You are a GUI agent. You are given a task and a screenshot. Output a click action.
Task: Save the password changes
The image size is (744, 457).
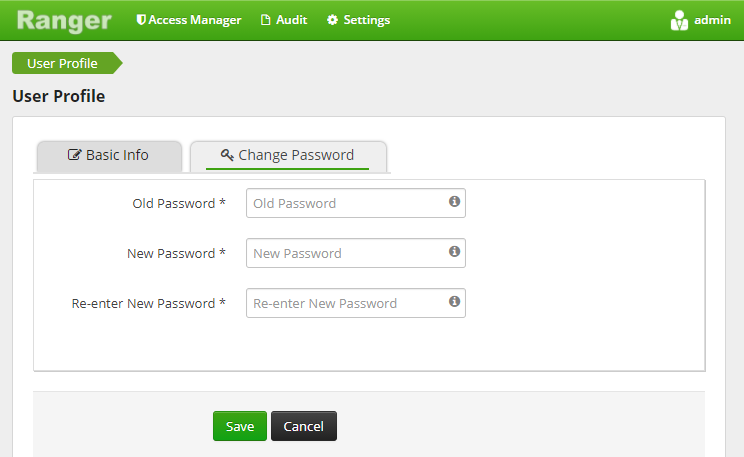click(240, 426)
